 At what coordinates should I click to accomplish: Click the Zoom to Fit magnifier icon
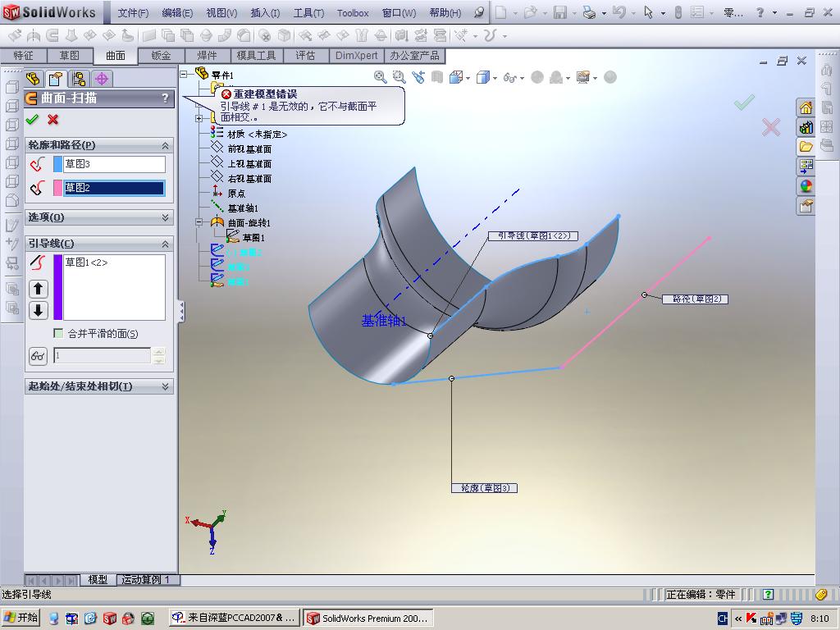click(x=381, y=77)
